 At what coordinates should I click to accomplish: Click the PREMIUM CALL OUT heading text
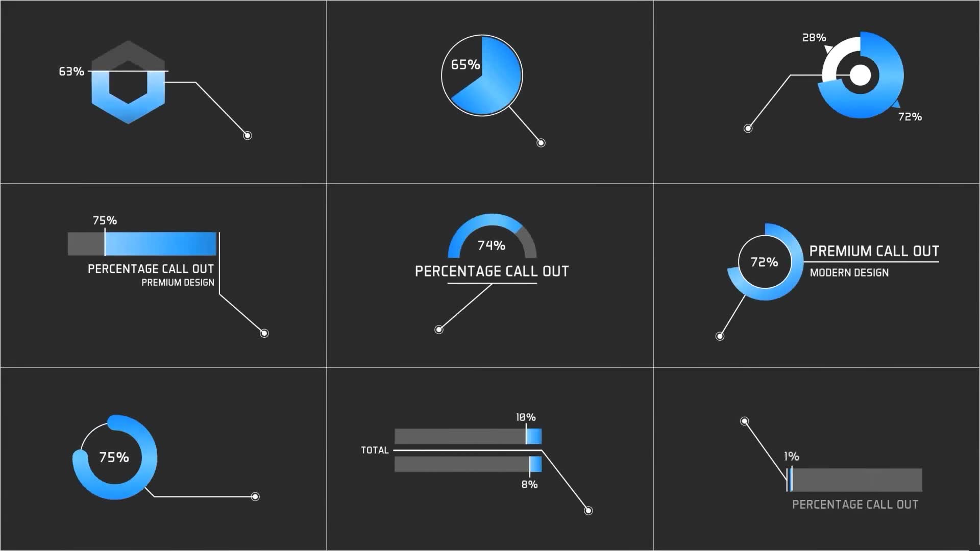pyautogui.click(x=874, y=251)
